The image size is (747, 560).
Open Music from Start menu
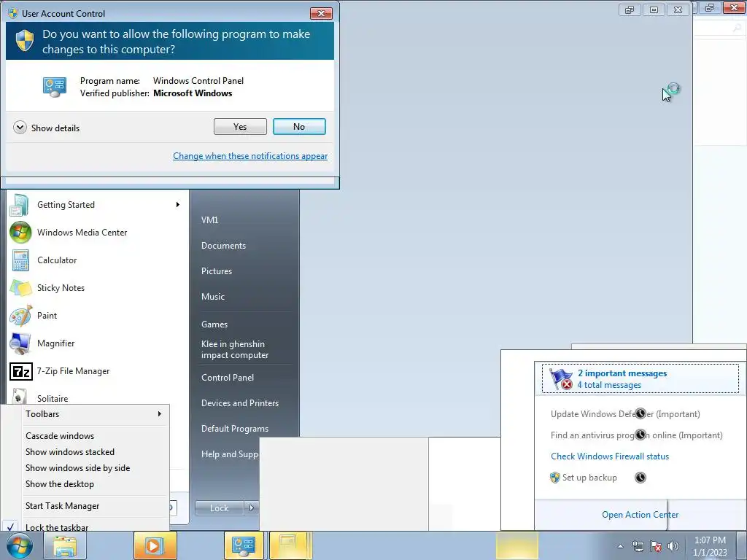coord(212,297)
